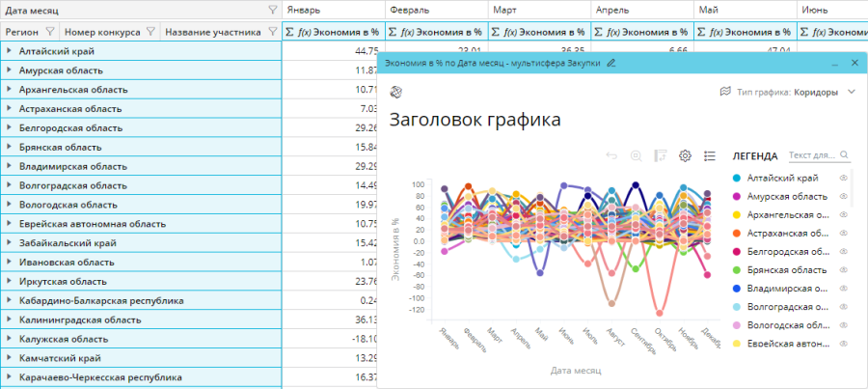Click the globe icon above the chart title
The image size is (868, 389).
[395, 92]
